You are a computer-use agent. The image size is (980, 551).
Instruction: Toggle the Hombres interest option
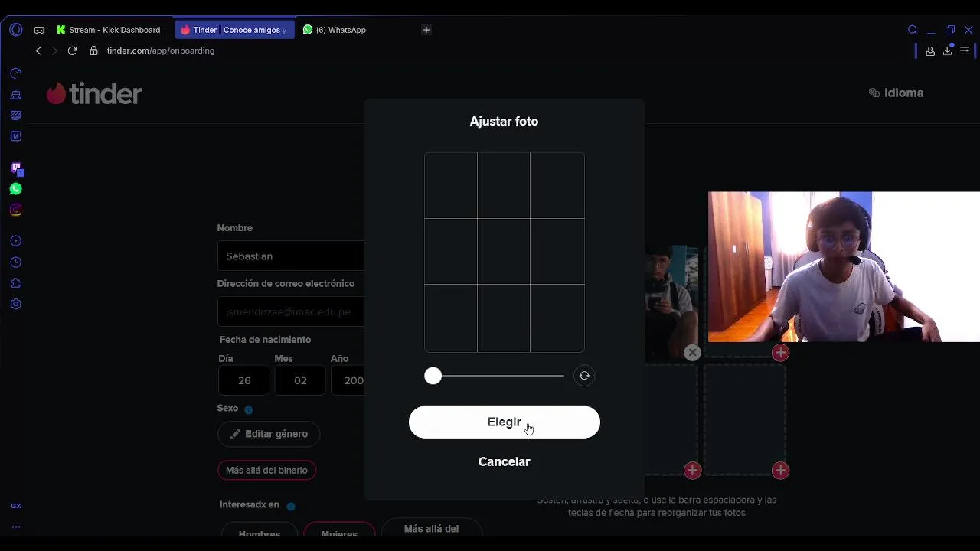(260, 530)
